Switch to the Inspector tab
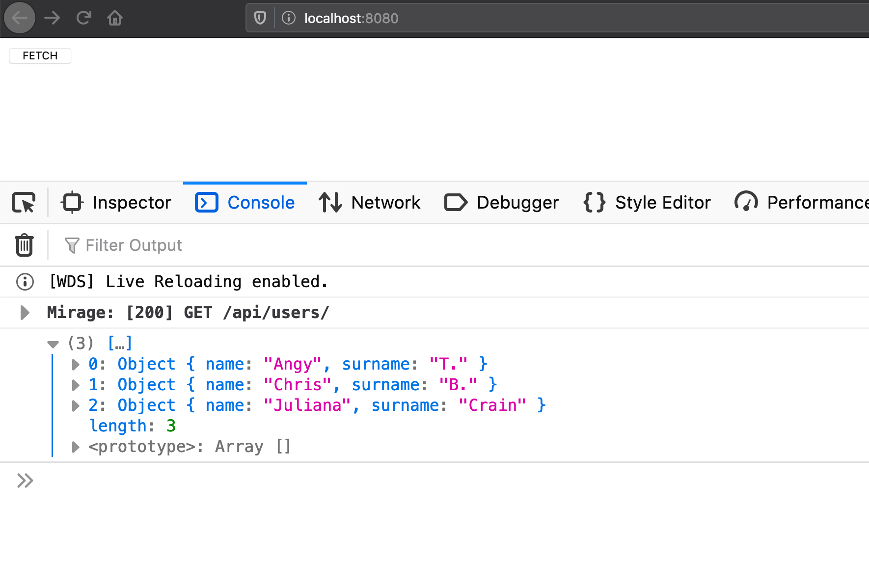 [116, 202]
